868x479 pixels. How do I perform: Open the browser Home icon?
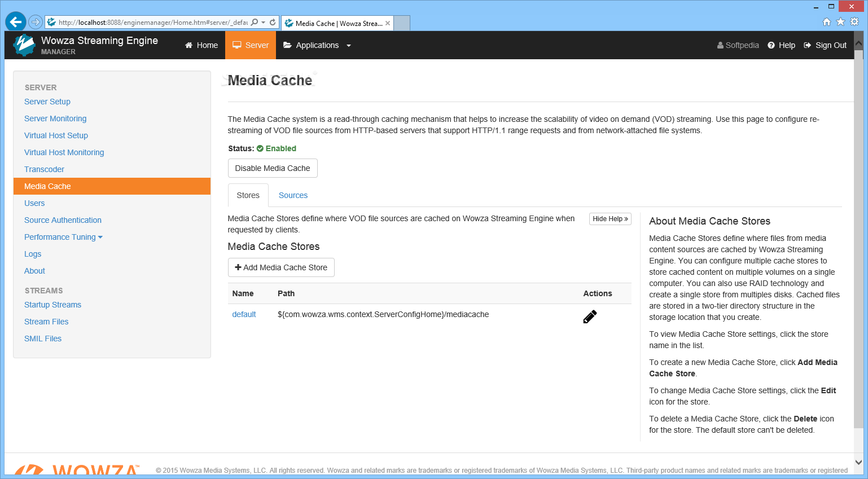point(827,22)
